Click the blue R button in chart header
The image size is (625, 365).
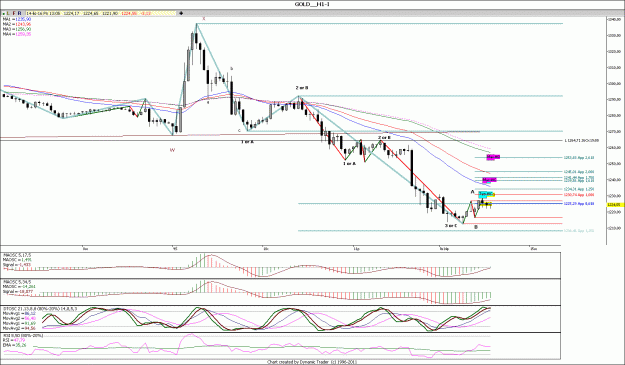20,13
